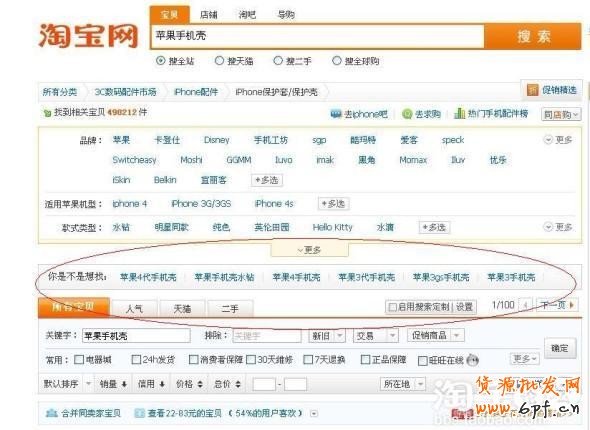Switch to the 宝贝 search tab
This screenshot has width=590, height=430.
tap(169, 15)
